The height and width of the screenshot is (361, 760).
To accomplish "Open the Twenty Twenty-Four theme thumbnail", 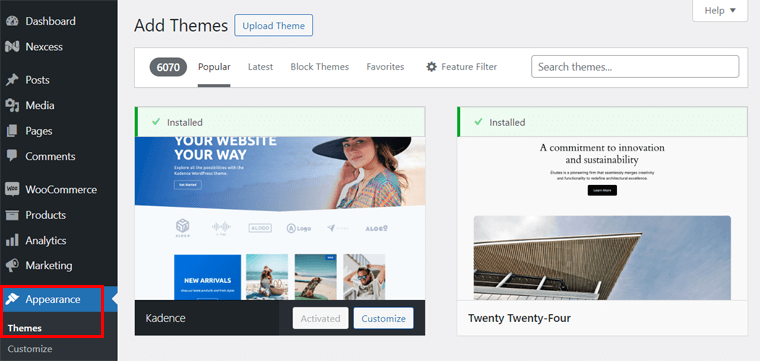I will pos(602,219).
